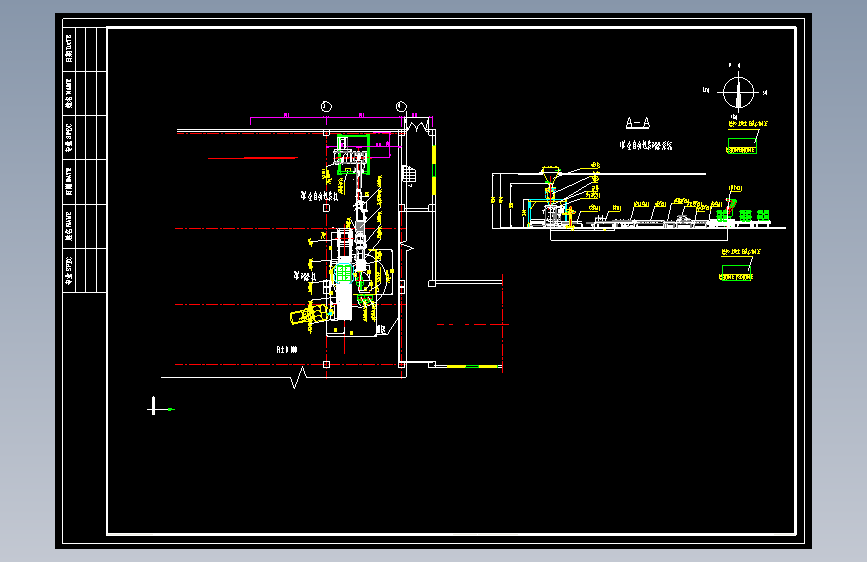
Task: Select the right column grid bubble
Action: [x=401, y=106]
